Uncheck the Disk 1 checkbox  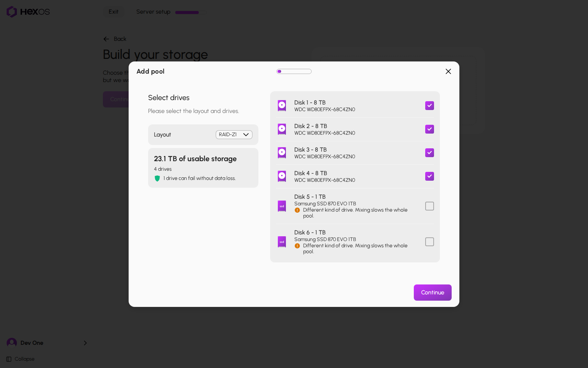(x=430, y=106)
